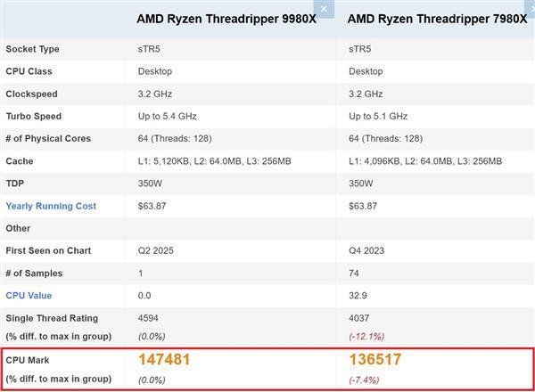This screenshot has height=392, width=535.
Task: Click the Q4 2023 first seen value
Action: (x=367, y=250)
